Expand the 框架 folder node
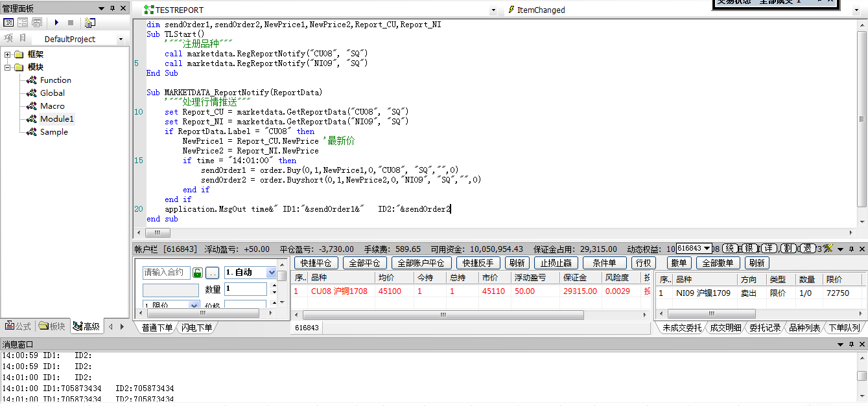The image size is (868, 406). (x=8, y=54)
